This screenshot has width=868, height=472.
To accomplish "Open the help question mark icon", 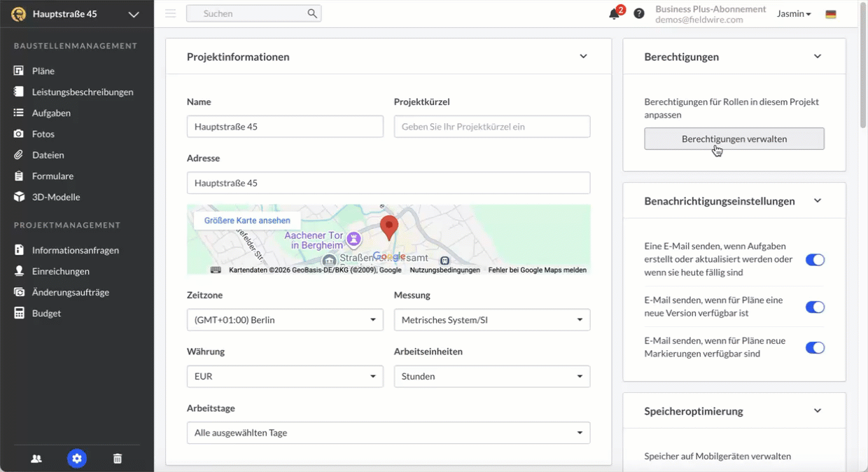I will (x=639, y=13).
